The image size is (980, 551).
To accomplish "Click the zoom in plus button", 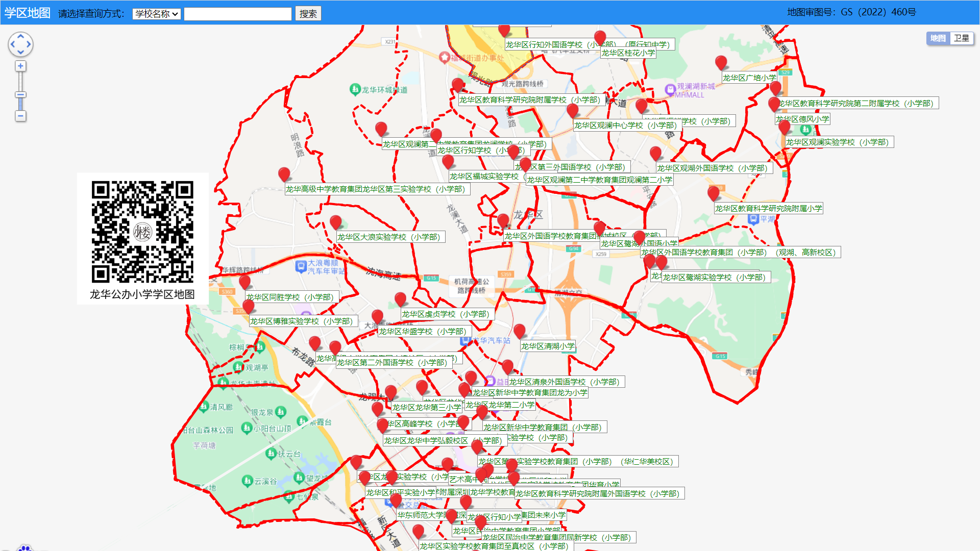I will pos(20,66).
